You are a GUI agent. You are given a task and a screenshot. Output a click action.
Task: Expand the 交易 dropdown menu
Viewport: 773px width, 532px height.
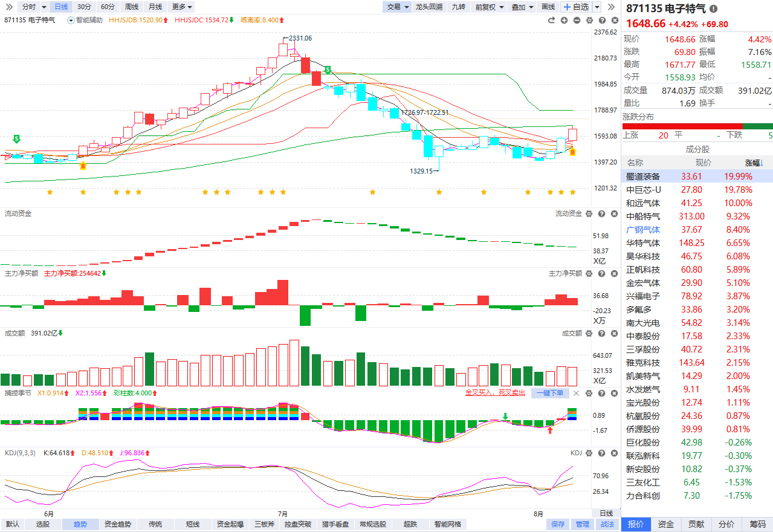click(397, 7)
